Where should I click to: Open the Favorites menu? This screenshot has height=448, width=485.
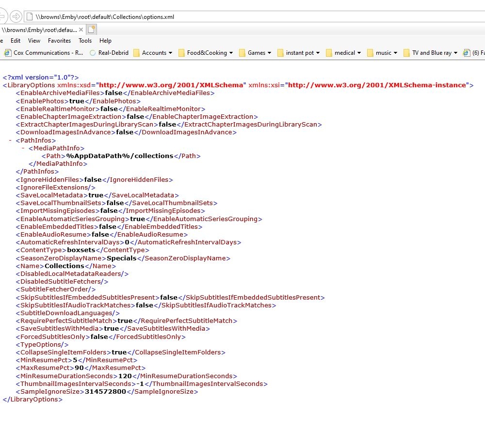coord(59,41)
